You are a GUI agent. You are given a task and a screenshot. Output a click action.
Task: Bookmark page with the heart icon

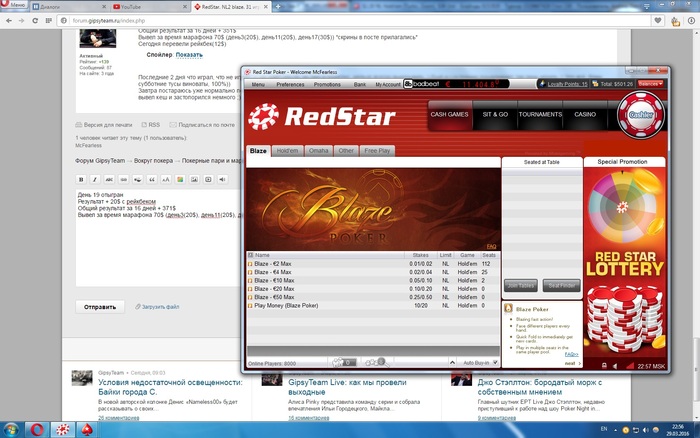tap(658, 21)
